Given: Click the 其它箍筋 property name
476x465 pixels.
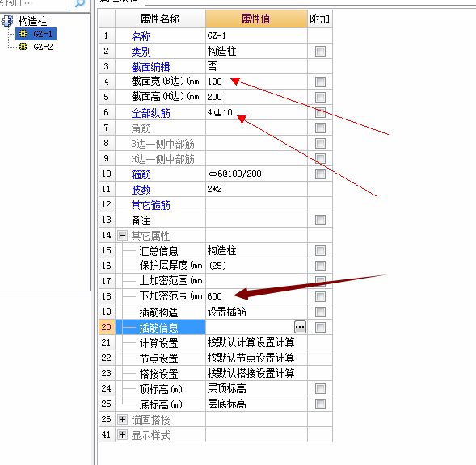Looking at the screenshot, I should click(x=150, y=205).
